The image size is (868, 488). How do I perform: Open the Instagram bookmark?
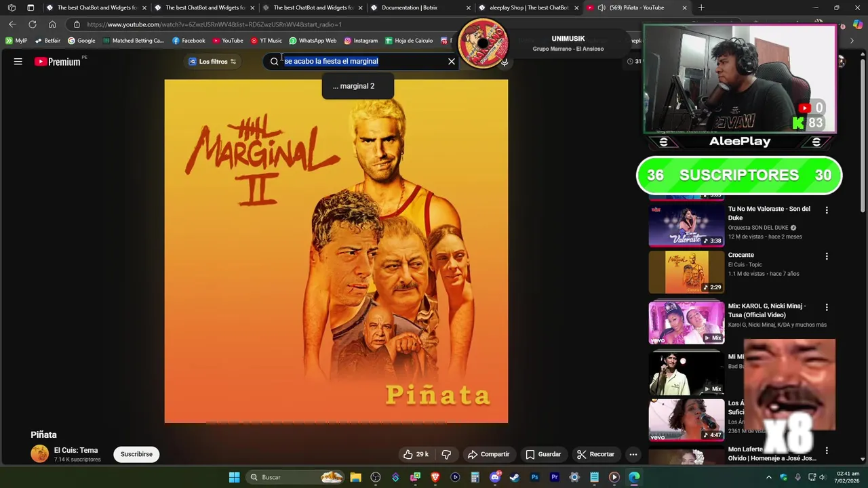click(361, 41)
